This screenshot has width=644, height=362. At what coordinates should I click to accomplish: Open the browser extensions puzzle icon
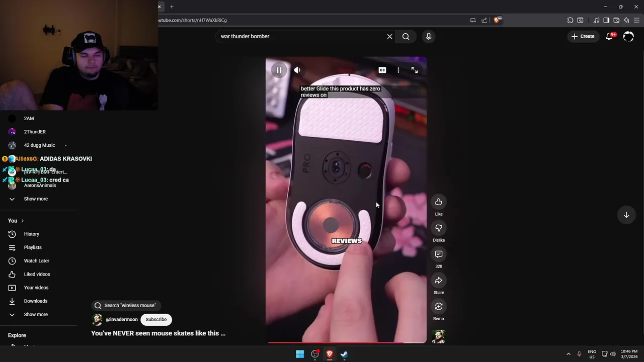pyautogui.click(x=570, y=20)
